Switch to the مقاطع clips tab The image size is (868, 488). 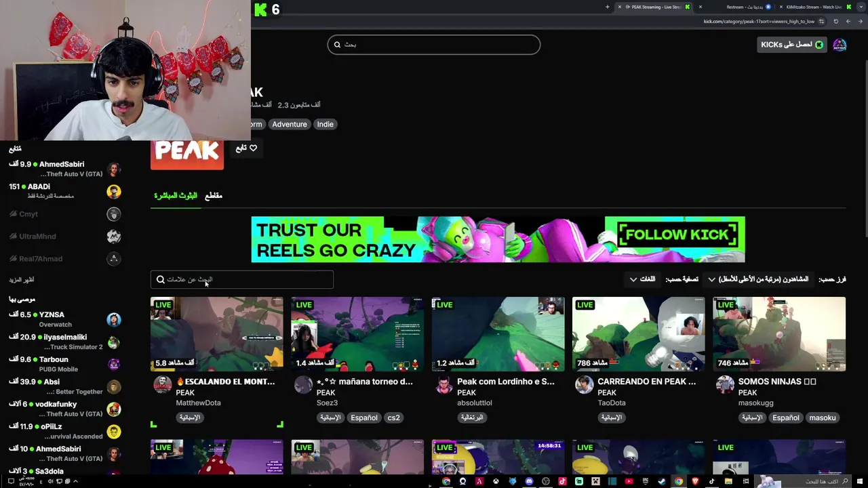click(x=214, y=195)
